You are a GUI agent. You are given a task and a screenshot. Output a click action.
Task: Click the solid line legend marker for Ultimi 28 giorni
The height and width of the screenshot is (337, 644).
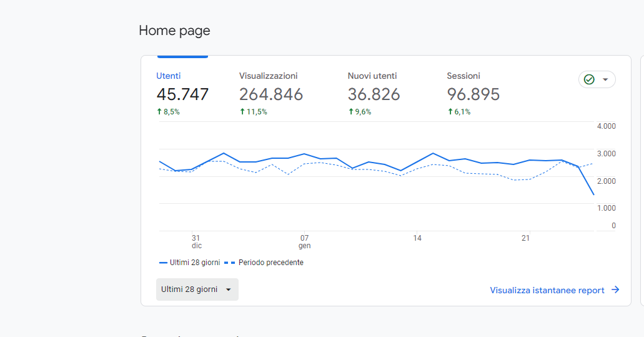(x=164, y=263)
